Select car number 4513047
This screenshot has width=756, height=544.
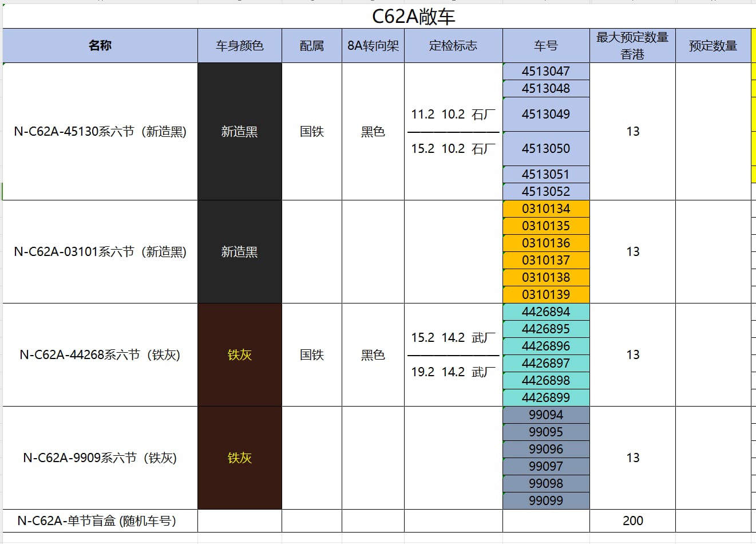546,72
